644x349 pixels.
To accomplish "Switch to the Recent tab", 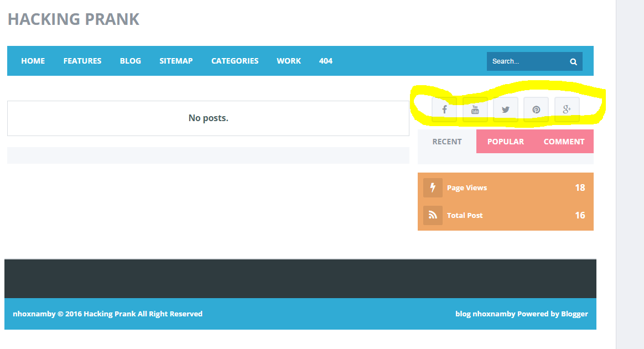I will coord(446,142).
